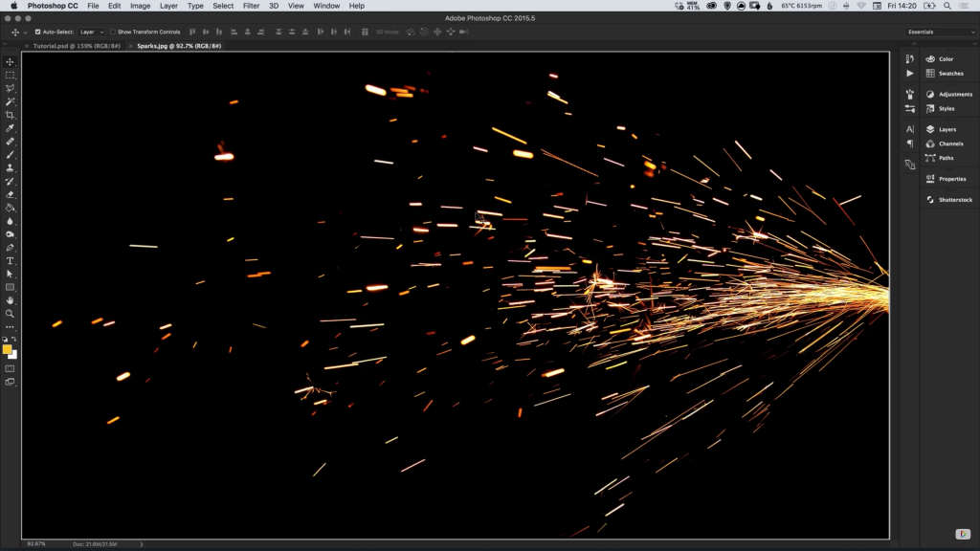Open the Auto-Select Layer dropdown
The height and width of the screenshot is (551, 980).
(x=91, y=32)
